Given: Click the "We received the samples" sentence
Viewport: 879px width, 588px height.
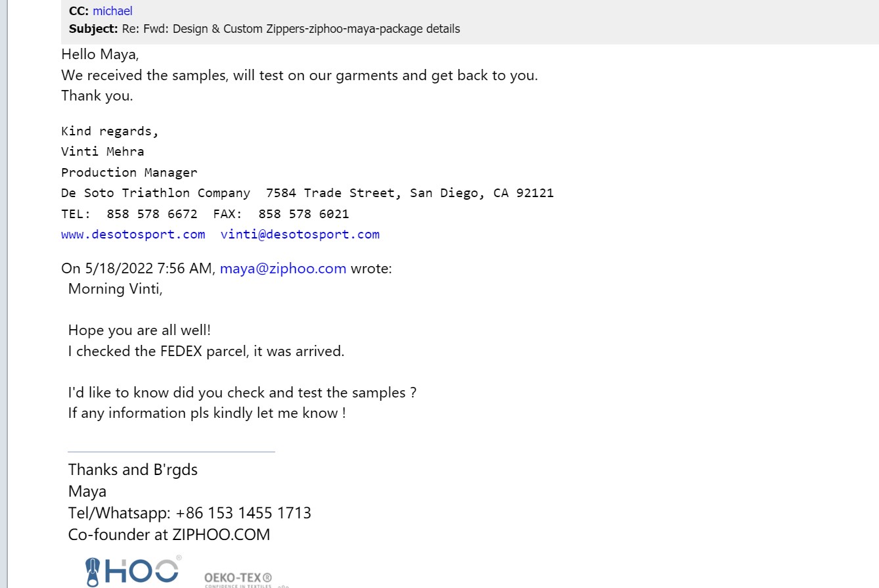Looking at the screenshot, I should point(299,75).
